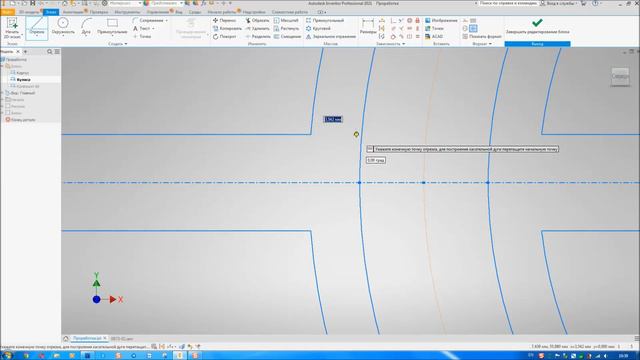Open the Текст dropdown arrow

point(153,29)
